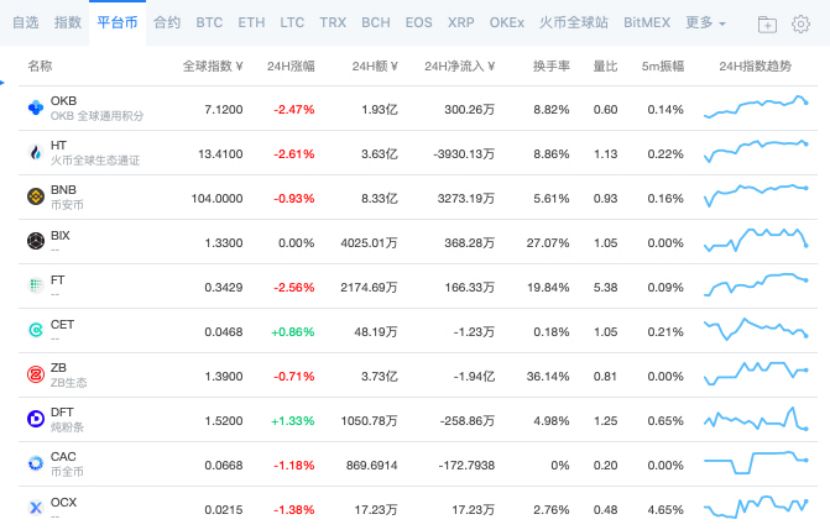Open the ETH tab
The height and width of the screenshot is (531, 830).
(x=251, y=23)
